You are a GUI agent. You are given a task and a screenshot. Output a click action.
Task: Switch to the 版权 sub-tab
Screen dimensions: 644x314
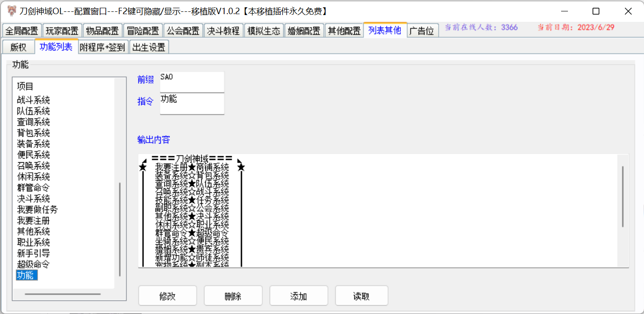[x=18, y=47]
